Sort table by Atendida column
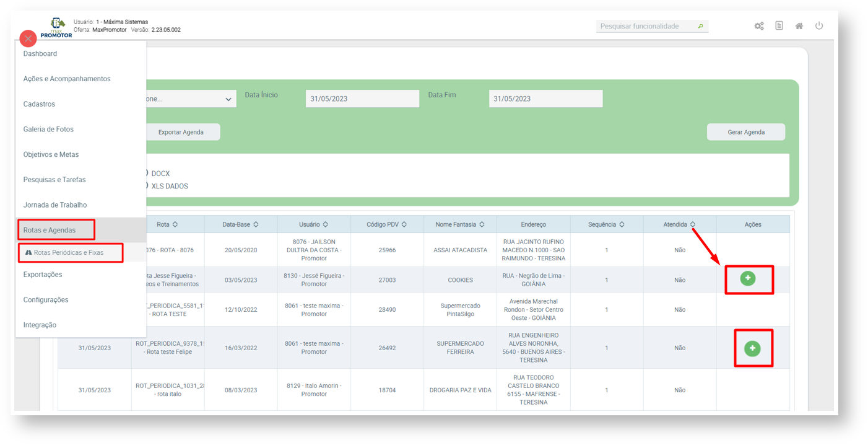 tap(679, 224)
